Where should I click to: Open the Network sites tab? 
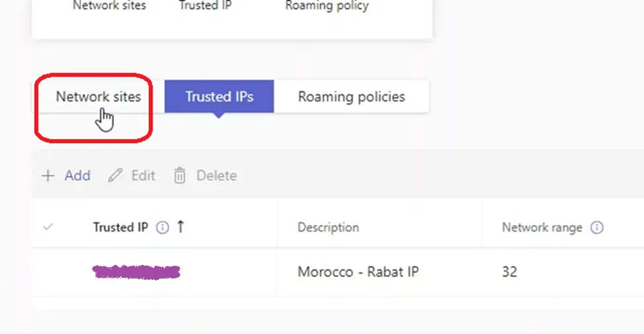(99, 97)
